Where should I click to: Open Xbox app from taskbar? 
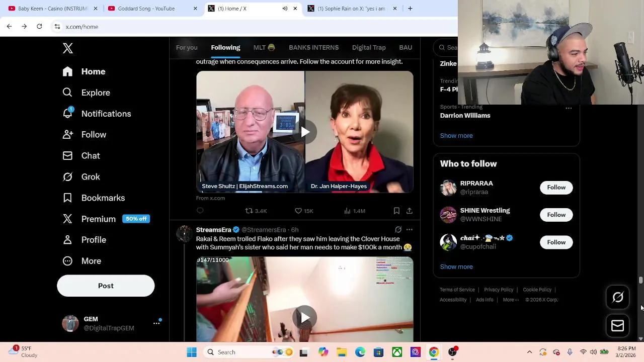397,352
